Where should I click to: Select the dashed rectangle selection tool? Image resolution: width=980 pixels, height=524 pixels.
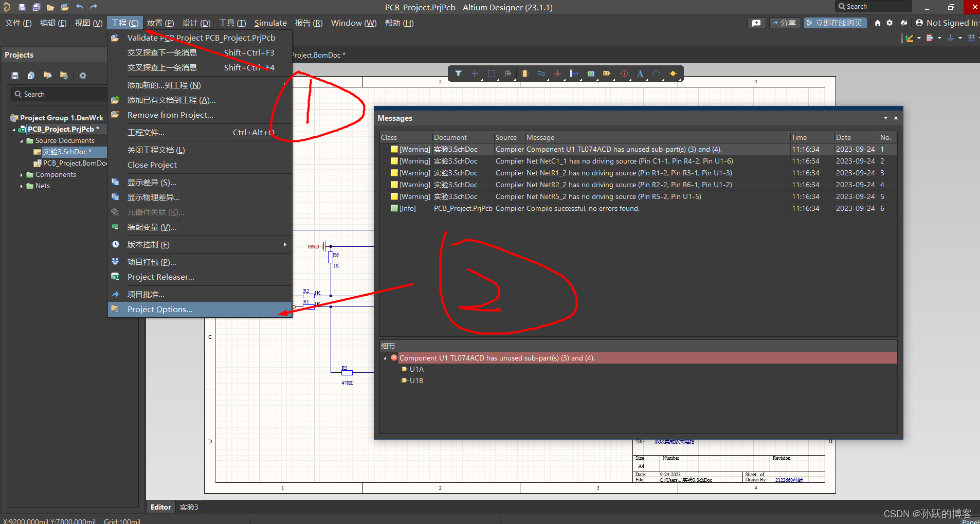[492, 74]
